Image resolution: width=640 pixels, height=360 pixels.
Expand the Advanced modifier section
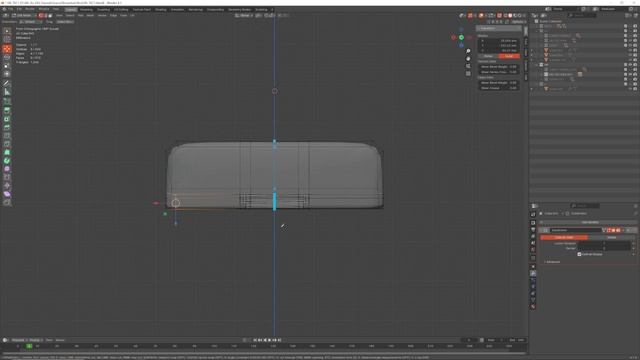coord(553,262)
